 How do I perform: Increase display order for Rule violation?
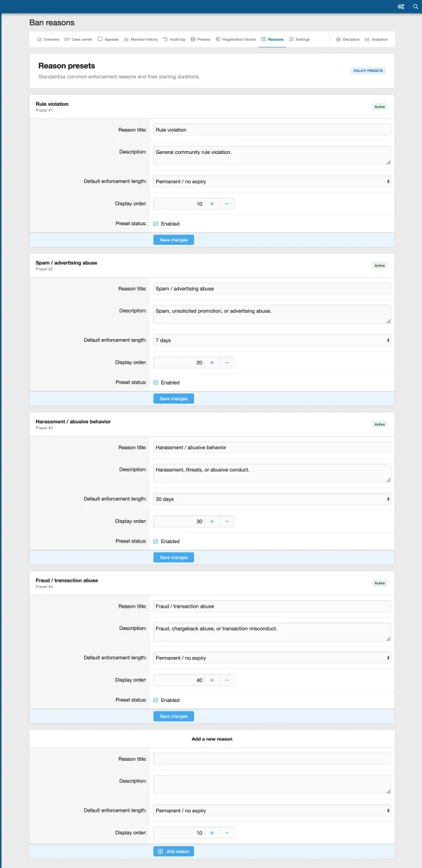click(212, 203)
